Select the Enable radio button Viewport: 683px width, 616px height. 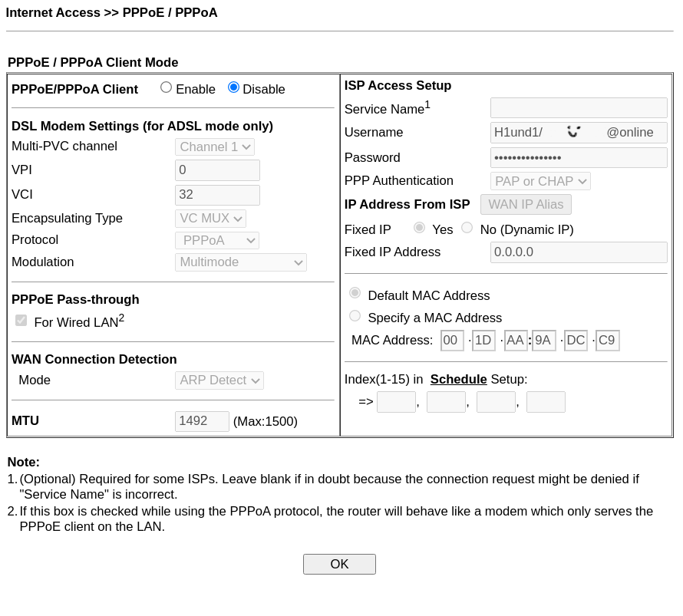click(166, 88)
